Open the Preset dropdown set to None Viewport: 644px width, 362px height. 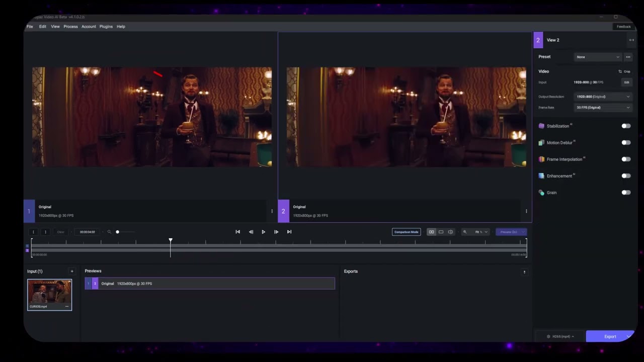coord(598,57)
